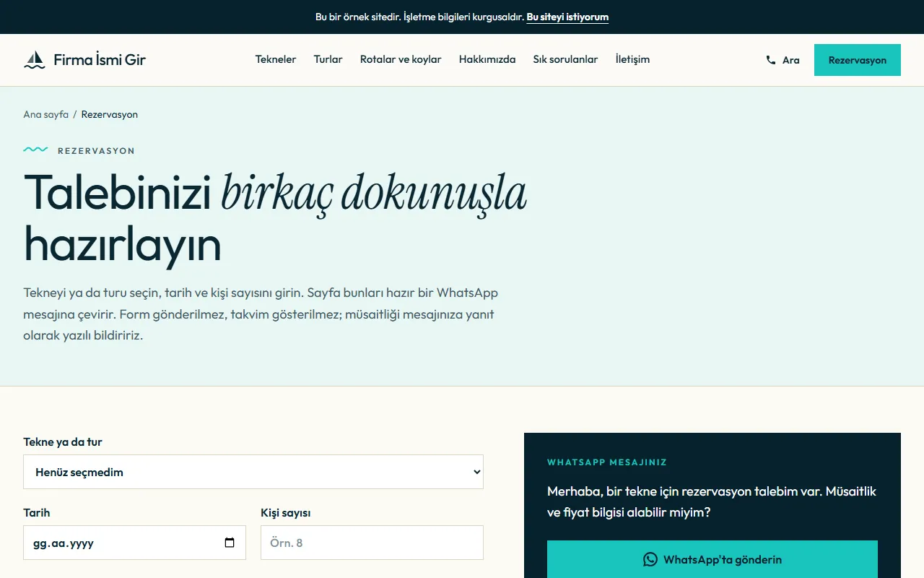The height and width of the screenshot is (578, 924).
Task: Click the Kişi sayısı label
Action: coord(285,512)
